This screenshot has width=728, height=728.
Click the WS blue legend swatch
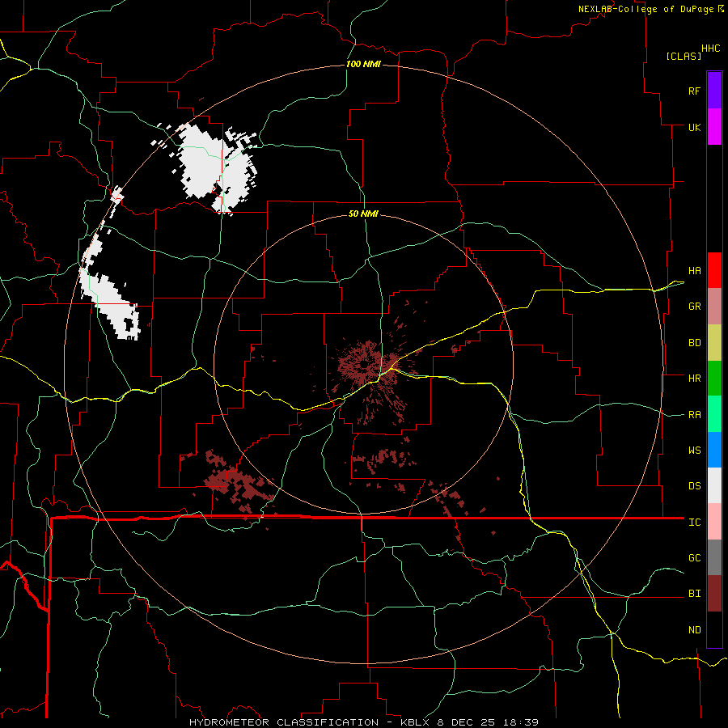(x=714, y=450)
